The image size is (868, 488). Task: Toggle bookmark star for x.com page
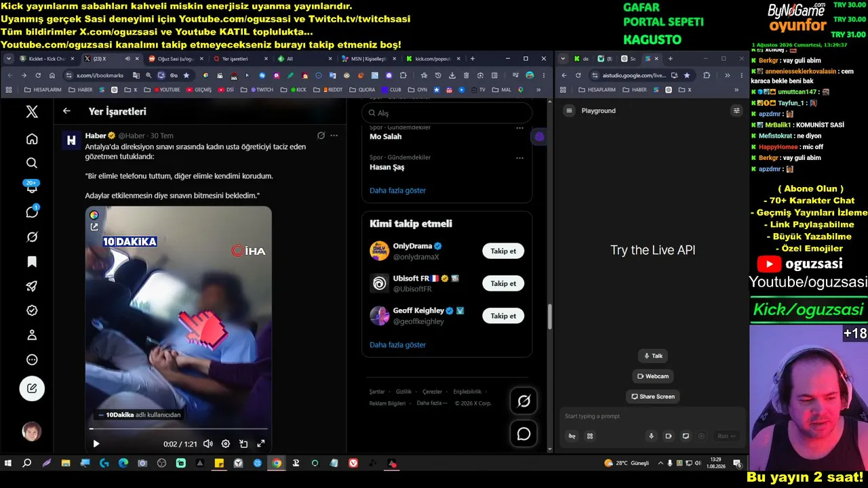[x=186, y=75]
